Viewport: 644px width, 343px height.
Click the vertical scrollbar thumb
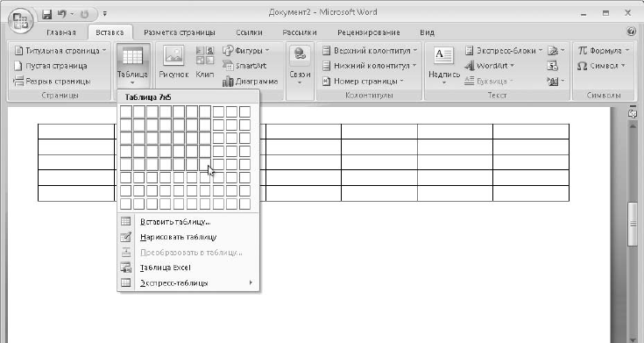[633, 224]
